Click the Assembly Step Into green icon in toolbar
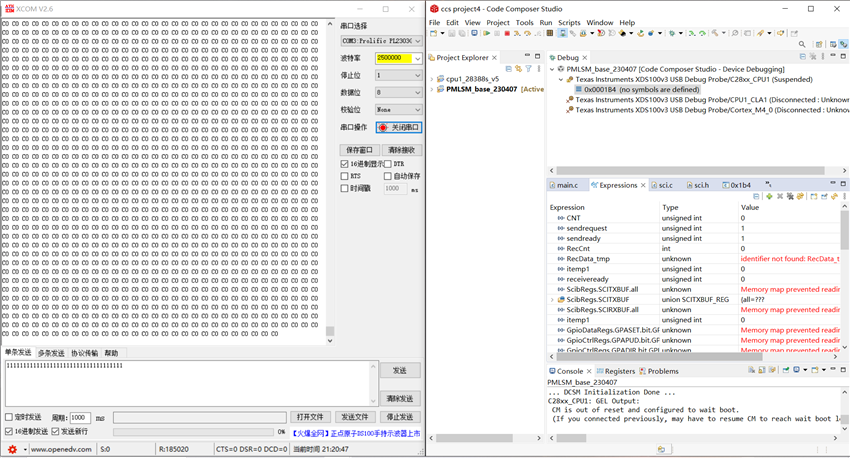Viewport: 850px width, 458px height. 692,33
